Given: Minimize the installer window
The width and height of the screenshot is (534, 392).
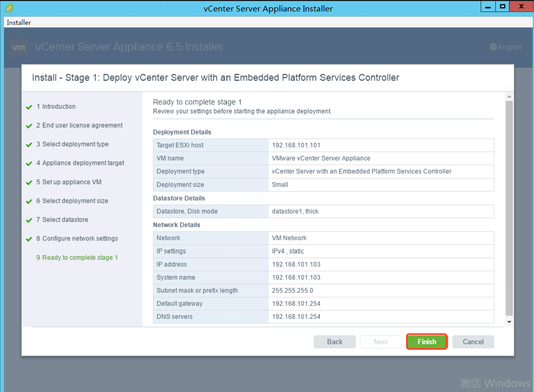Looking at the screenshot, I should 488,7.
